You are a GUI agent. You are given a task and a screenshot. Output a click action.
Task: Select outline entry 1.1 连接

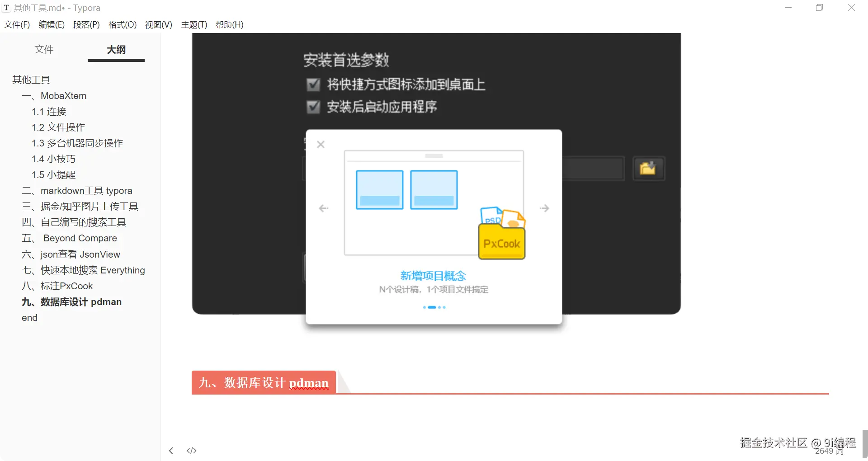[x=49, y=112]
